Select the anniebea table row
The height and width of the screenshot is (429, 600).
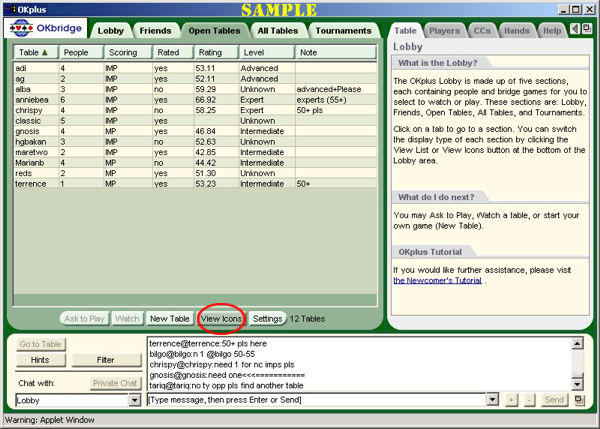click(195, 100)
